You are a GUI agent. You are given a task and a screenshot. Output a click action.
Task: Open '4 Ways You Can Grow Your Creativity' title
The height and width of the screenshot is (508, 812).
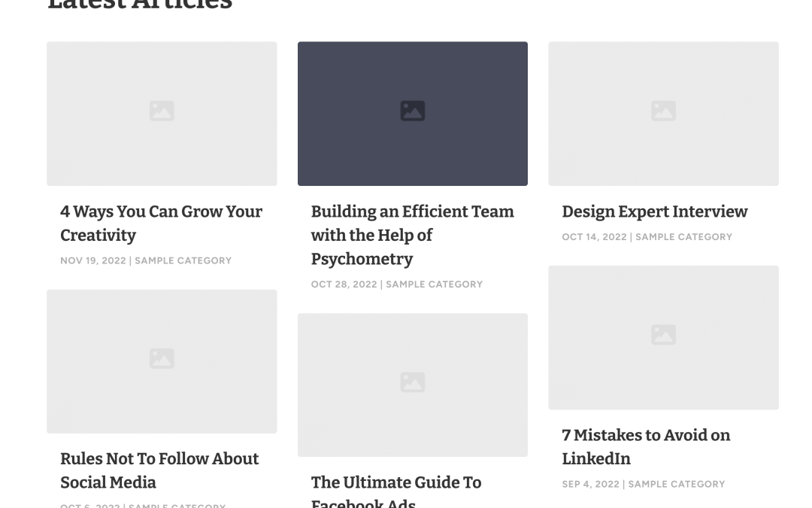[161, 224]
